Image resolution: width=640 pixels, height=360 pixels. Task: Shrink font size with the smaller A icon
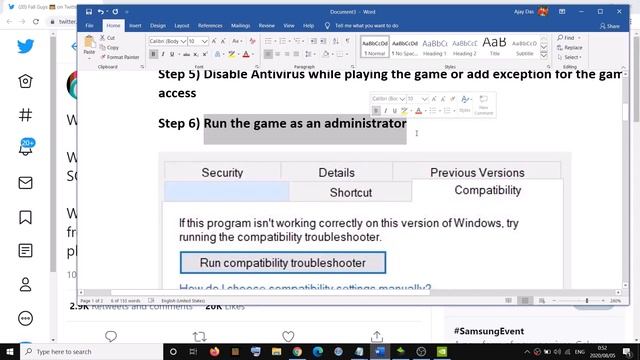[x=223, y=41]
